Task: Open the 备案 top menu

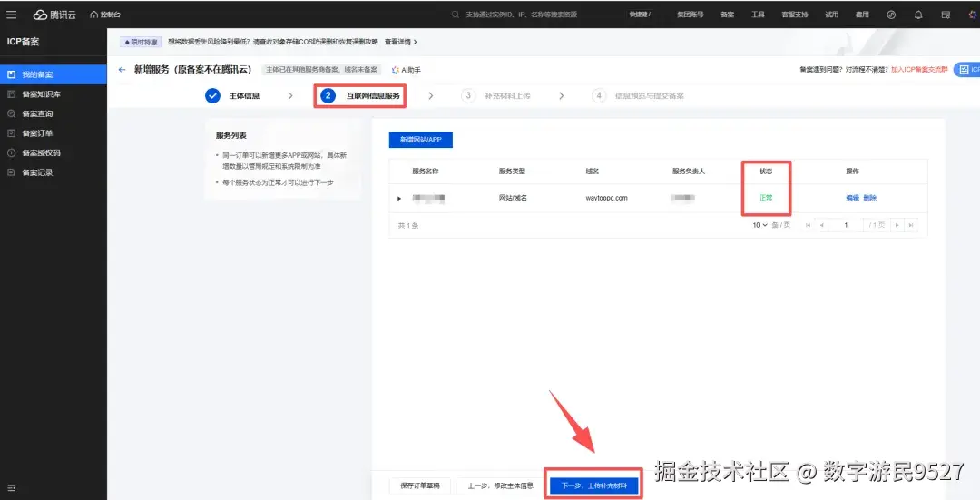Action: tap(728, 15)
